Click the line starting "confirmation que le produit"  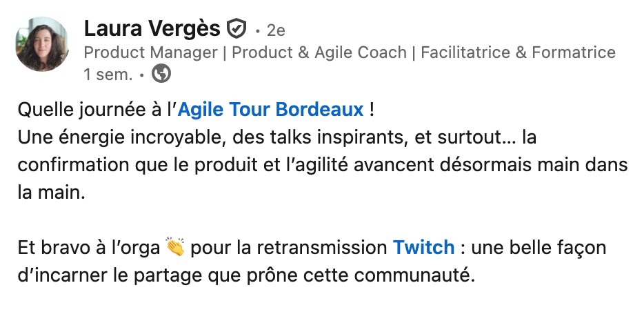pos(321,166)
